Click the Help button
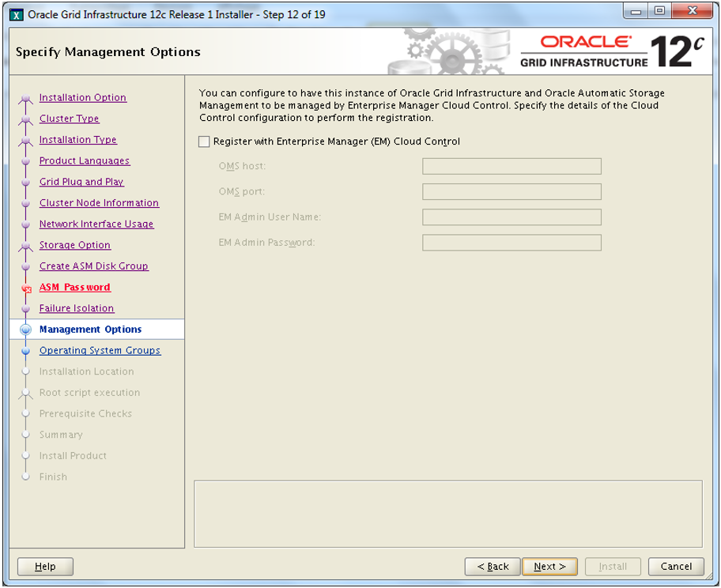This screenshot has width=721, height=588. point(45,567)
